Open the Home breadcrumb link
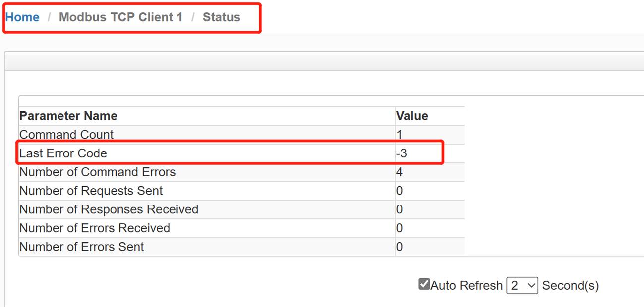This screenshot has width=644, height=307. coord(22,17)
